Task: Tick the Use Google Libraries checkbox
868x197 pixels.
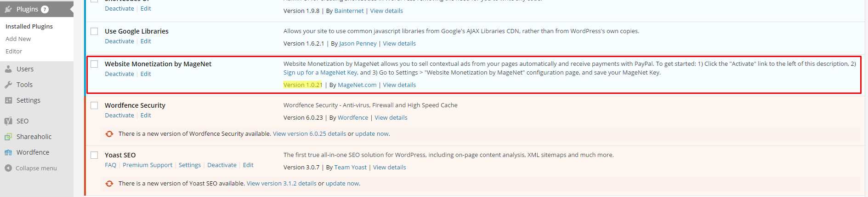Action: point(94,31)
